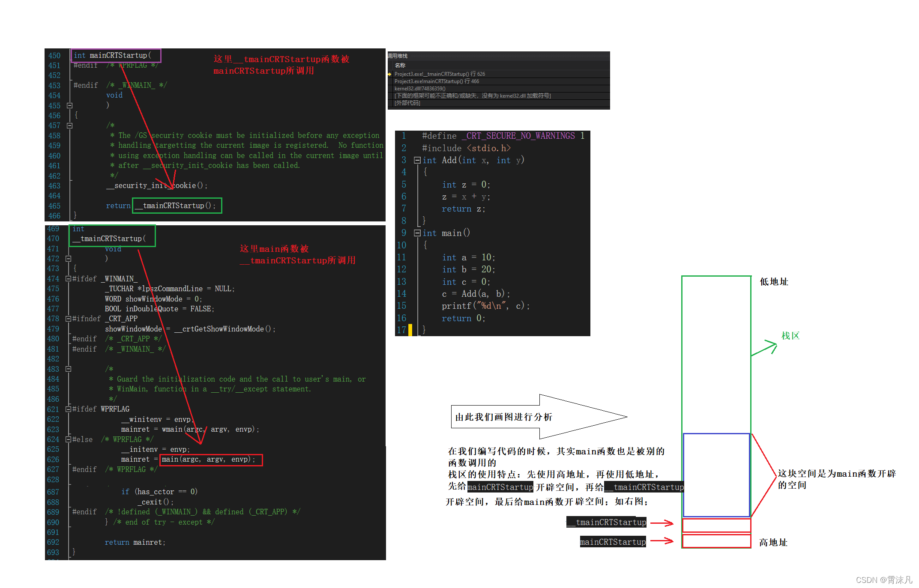Click the 名称 column header
Image resolution: width=919 pixels, height=588 pixels.
400,66
